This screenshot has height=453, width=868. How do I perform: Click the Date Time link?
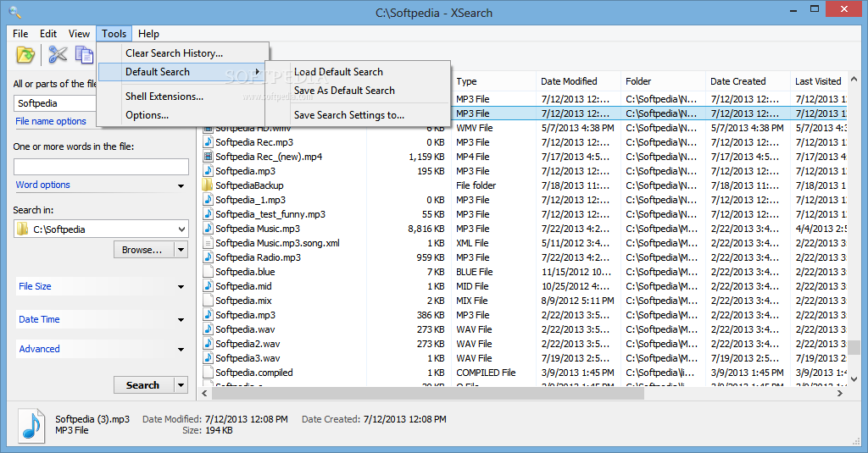point(39,319)
